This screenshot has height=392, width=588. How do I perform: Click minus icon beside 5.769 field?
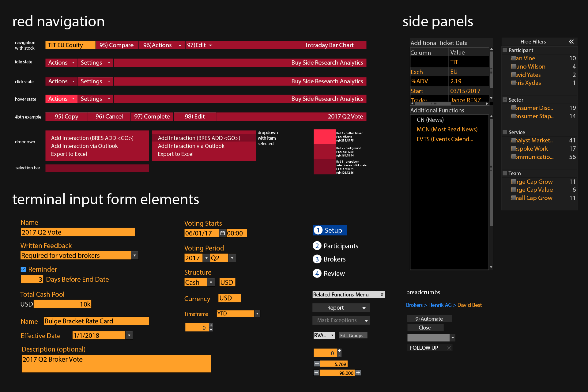coord(317,364)
